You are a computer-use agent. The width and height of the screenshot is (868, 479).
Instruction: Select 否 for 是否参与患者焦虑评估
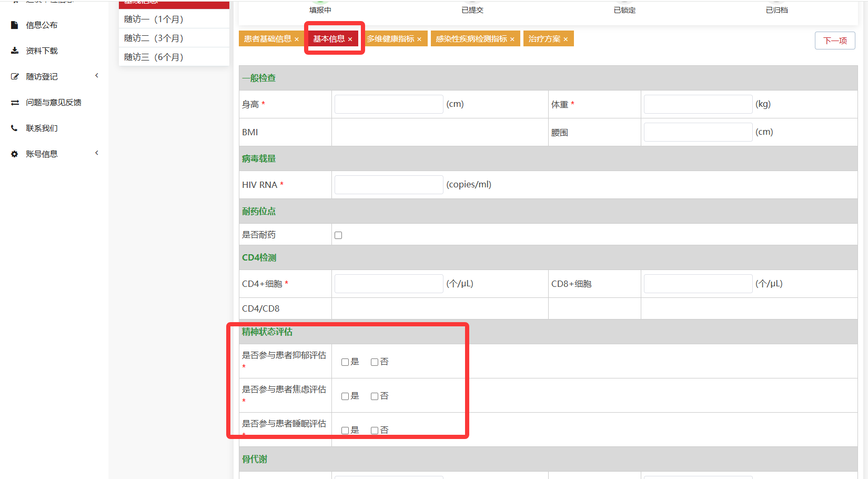point(375,396)
